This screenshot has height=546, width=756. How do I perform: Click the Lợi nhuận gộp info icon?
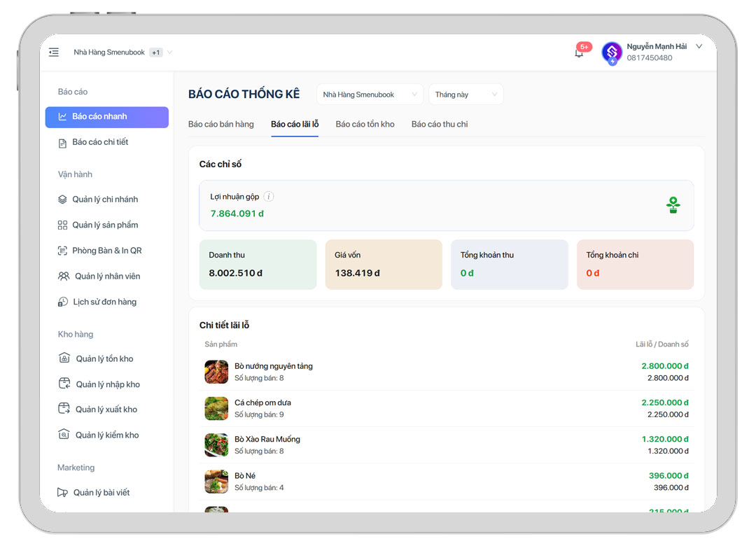pos(269,196)
